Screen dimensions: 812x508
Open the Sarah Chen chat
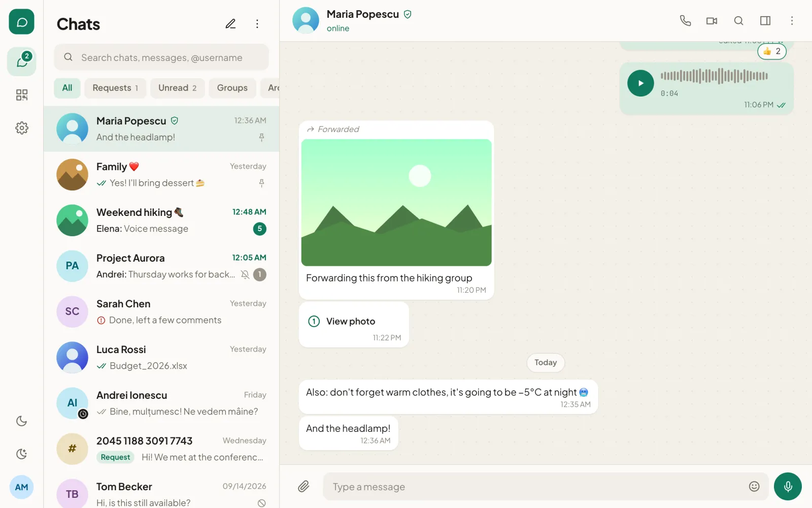(x=161, y=311)
